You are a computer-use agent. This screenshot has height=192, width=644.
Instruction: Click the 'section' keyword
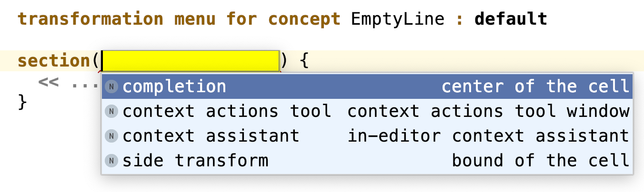pos(53,61)
